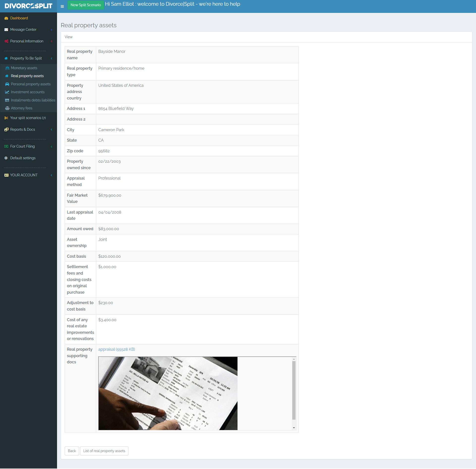Expand the For Court Filing chevron
The image size is (476, 469).
52,147
